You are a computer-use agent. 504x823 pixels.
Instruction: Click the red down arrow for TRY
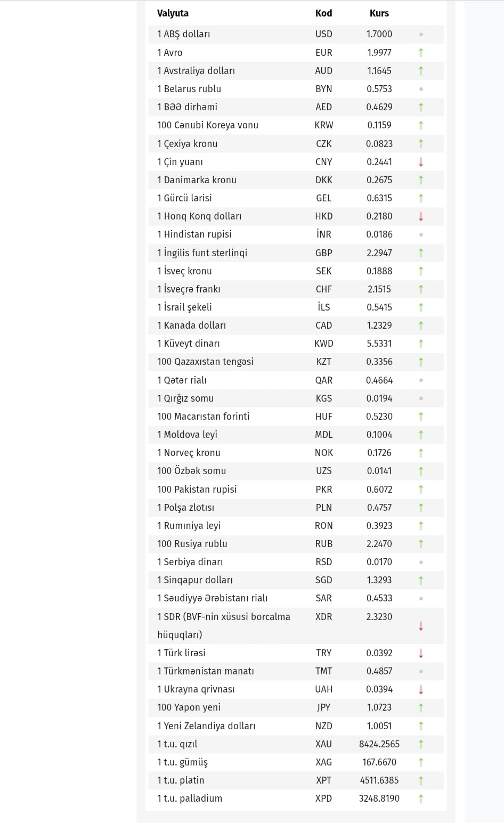point(421,653)
